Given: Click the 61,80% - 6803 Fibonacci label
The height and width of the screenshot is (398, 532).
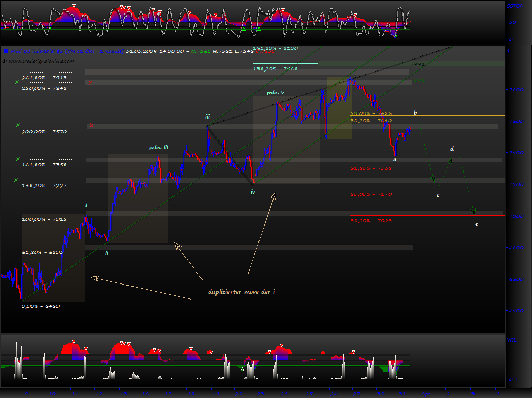Looking at the screenshot, I should pos(42,252).
